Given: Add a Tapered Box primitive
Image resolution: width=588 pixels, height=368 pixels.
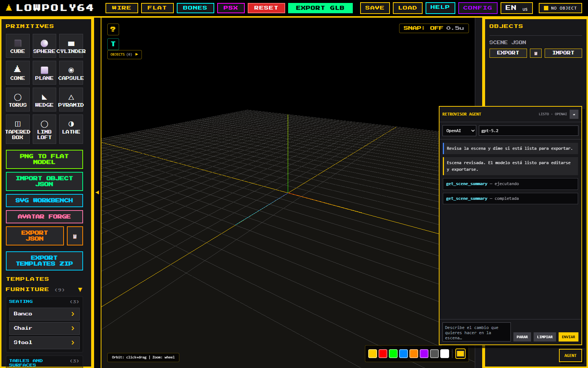Looking at the screenshot, I should (18, 129).
